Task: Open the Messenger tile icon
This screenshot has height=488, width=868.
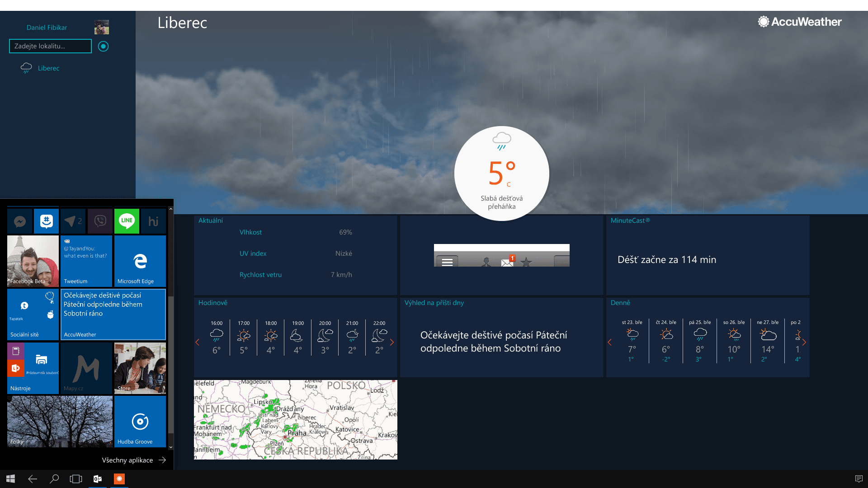Action: click(x=20, y=221)
